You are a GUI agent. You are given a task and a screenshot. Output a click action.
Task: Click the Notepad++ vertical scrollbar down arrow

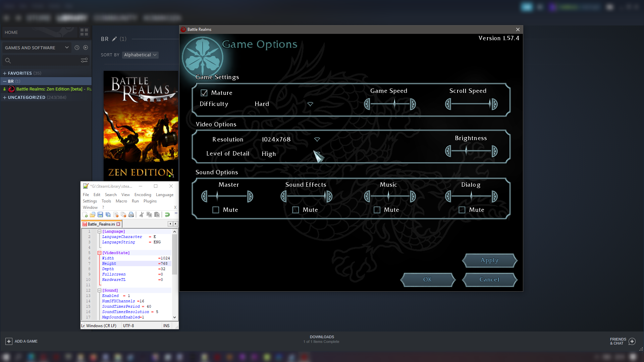174,317
